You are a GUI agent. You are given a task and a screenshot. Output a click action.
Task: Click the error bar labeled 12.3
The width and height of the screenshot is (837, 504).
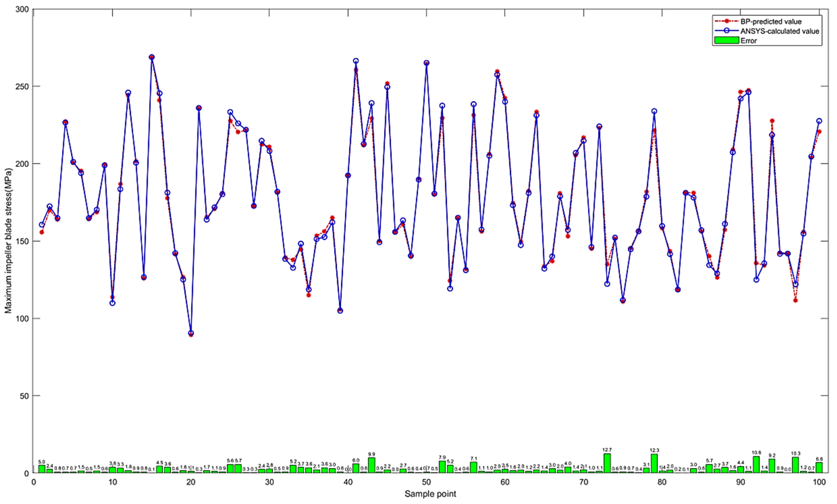[654, 463]
